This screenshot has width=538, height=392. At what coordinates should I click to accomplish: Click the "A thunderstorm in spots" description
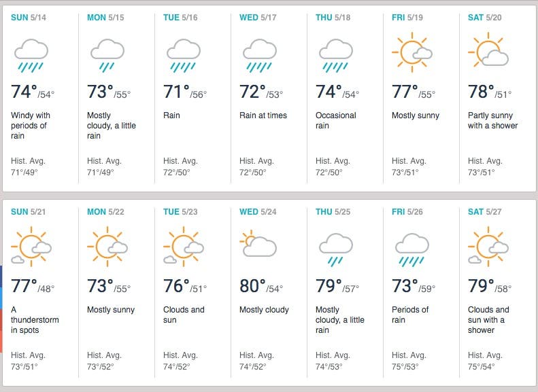pos(35,320)
